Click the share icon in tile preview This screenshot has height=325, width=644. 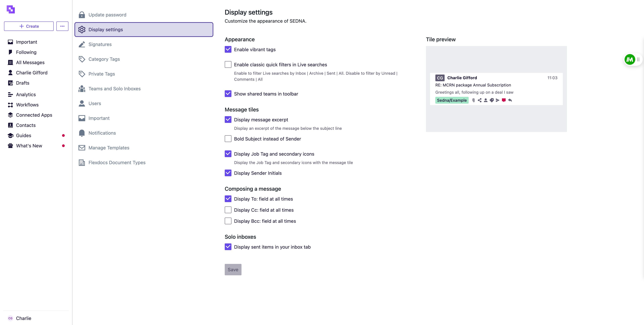[x=479, y=100]
